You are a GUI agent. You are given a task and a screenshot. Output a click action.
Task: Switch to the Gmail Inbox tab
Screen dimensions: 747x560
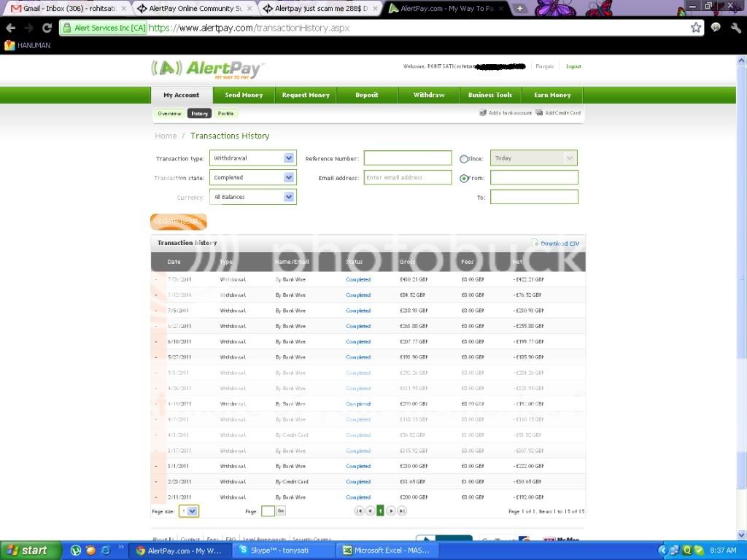point(69,9)
